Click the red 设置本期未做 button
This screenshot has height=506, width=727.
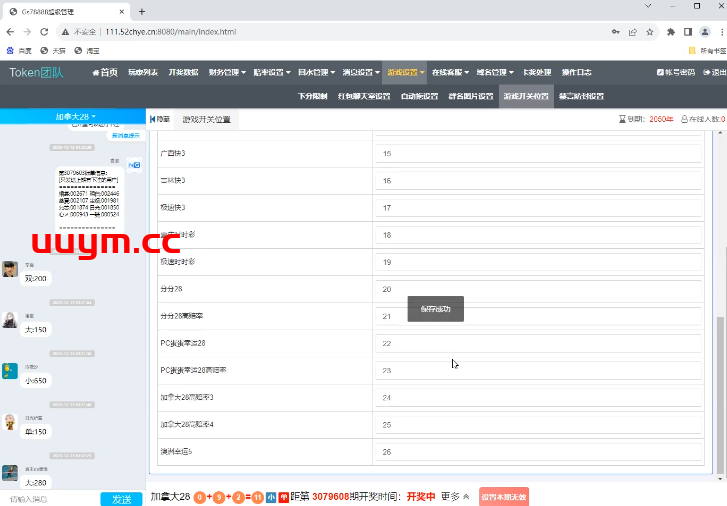[x=504, y=496]
